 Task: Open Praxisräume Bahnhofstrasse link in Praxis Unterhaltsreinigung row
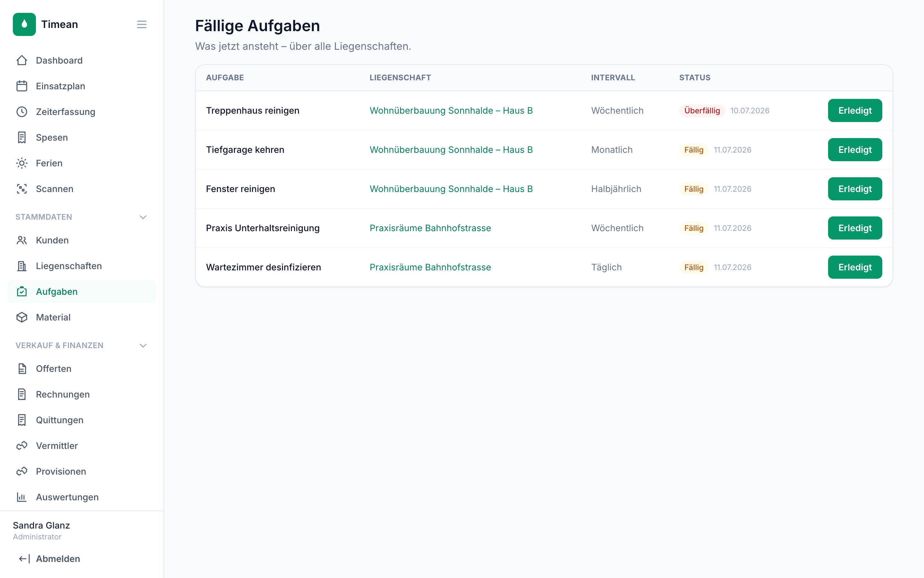[430, 228]
